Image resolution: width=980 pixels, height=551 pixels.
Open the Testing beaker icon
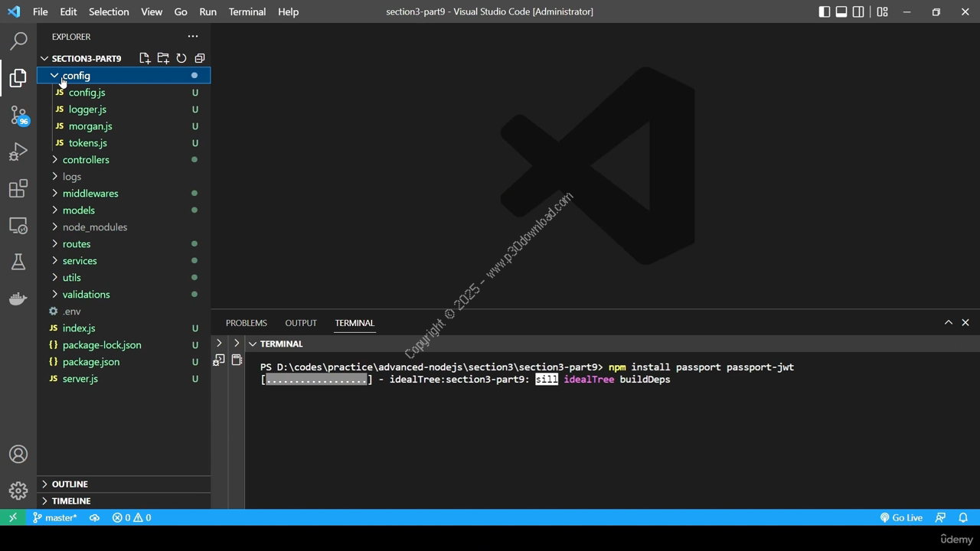pos(18,262)
